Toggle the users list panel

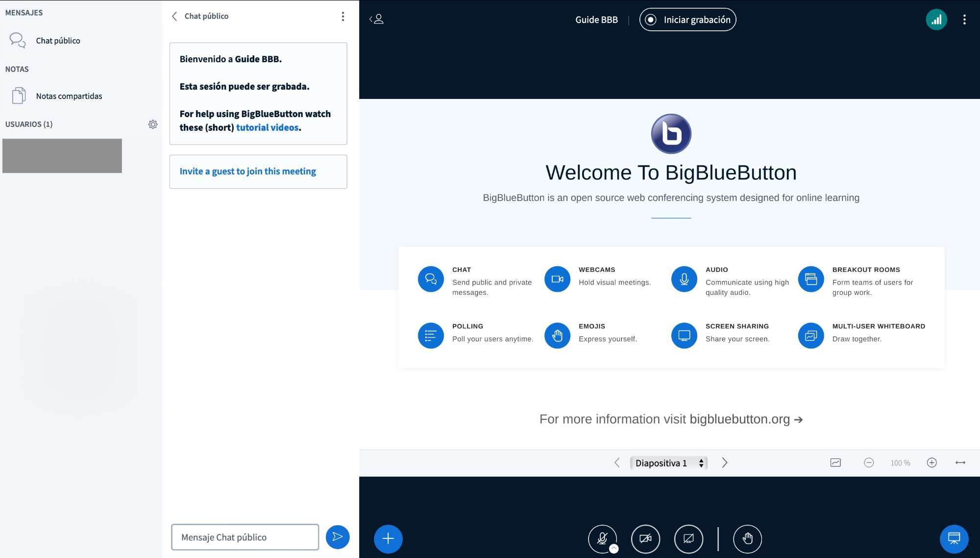376,19
